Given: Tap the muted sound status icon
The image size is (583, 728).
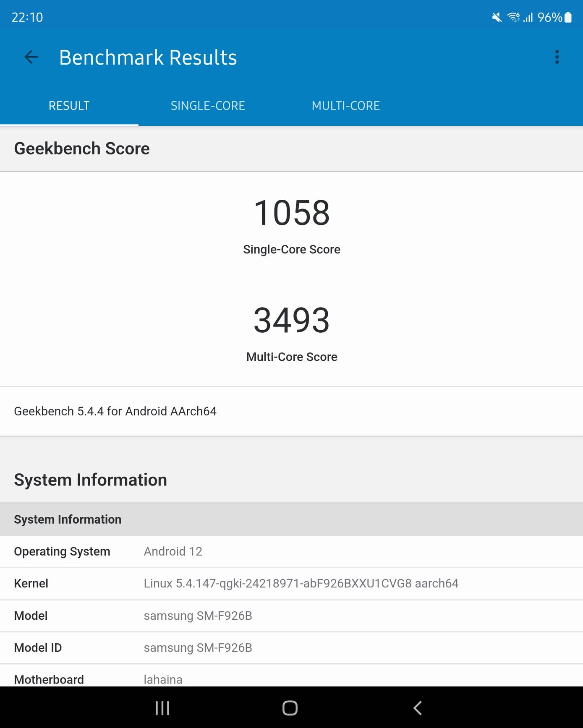Looking at the screenshot, I should pos(497,17).
